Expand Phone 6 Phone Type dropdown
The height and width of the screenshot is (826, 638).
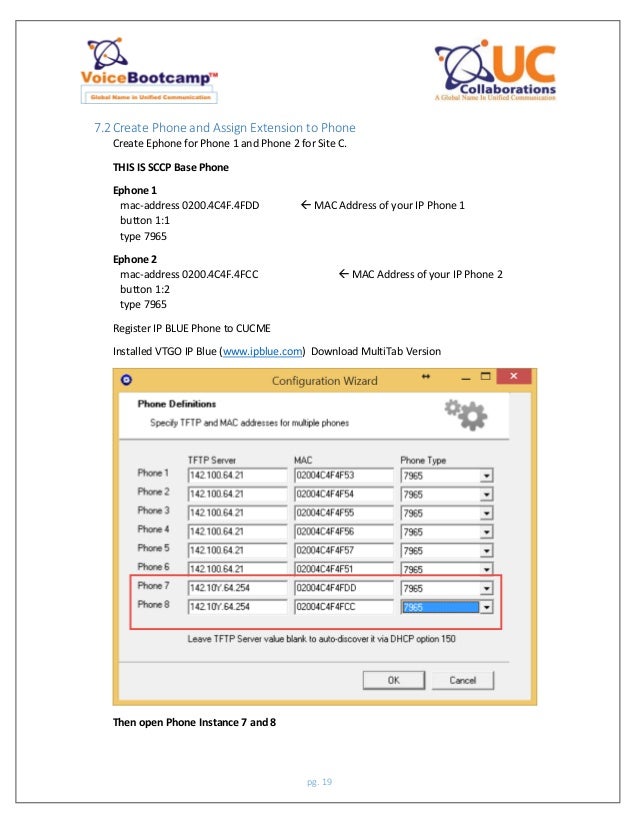coord(486,569)
